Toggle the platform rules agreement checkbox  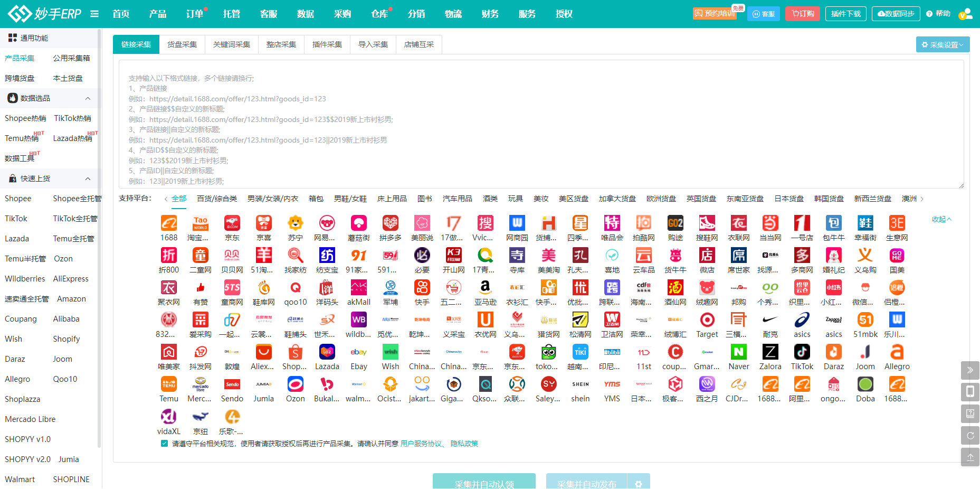tap(164, 444)
